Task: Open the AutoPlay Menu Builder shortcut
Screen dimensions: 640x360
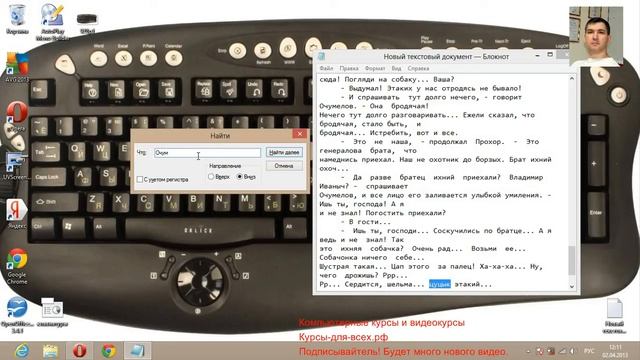Action: (52, 22)
